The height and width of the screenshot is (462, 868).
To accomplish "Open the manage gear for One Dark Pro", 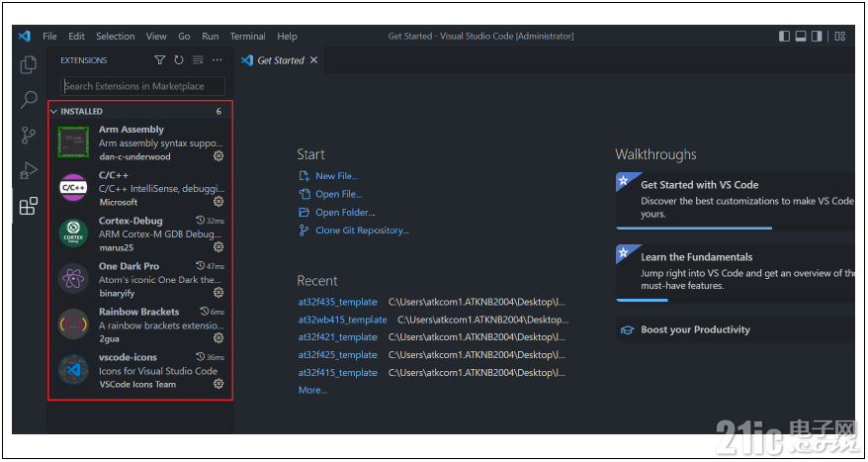I will tap(218, 292).
